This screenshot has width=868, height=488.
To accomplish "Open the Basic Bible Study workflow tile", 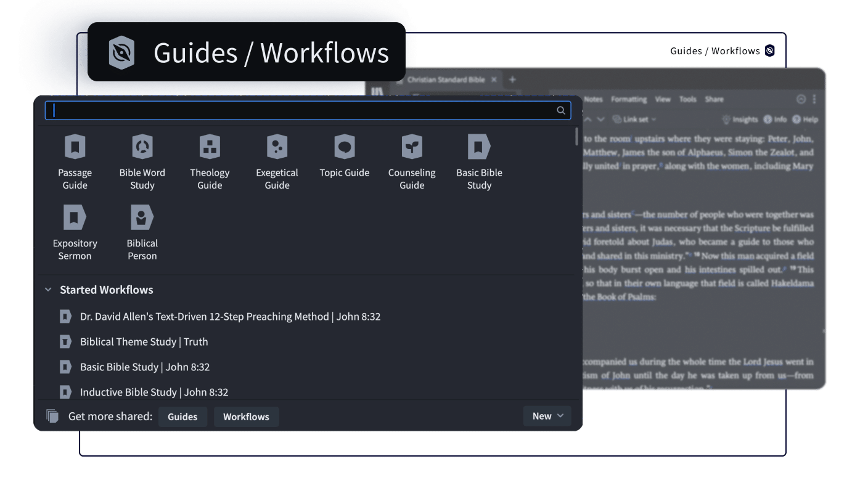I will (479, 162).
